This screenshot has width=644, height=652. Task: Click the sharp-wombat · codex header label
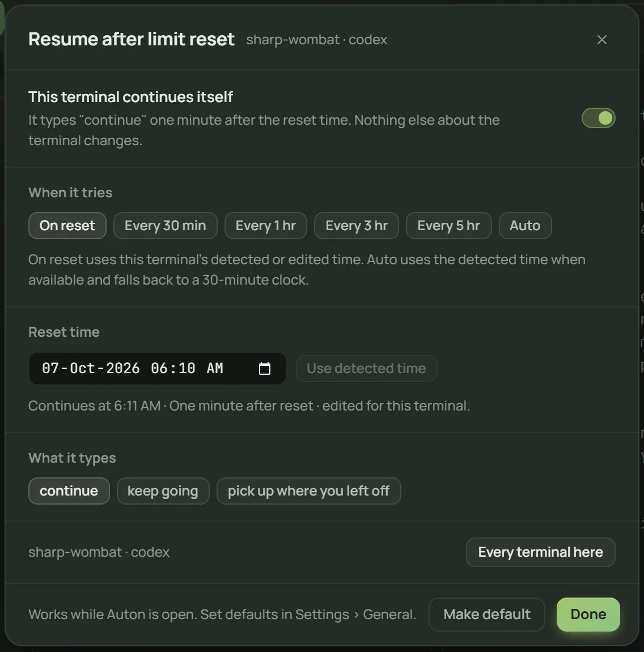pyautogui.click(x=316, y=40)
